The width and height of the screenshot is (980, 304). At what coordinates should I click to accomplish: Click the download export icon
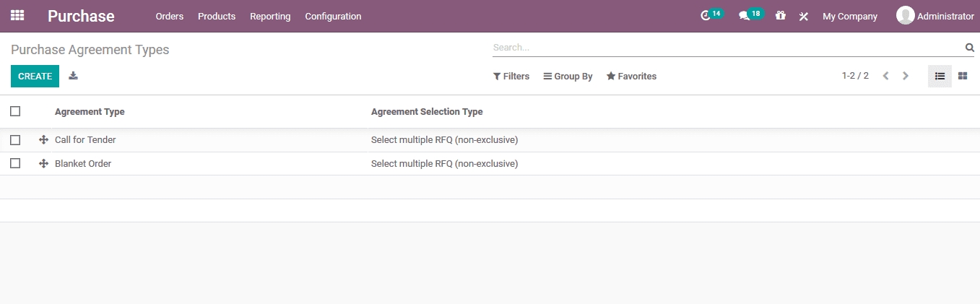pos(73,76)
